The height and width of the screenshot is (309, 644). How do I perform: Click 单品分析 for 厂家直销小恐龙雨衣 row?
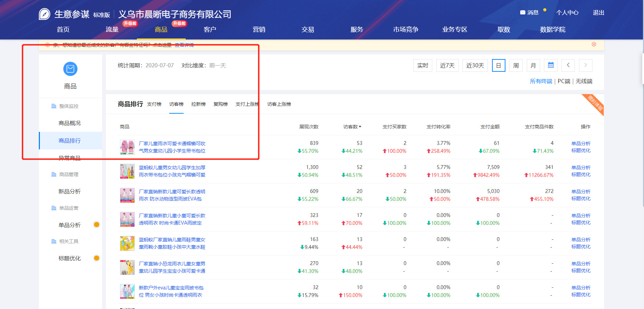[581, 264]
